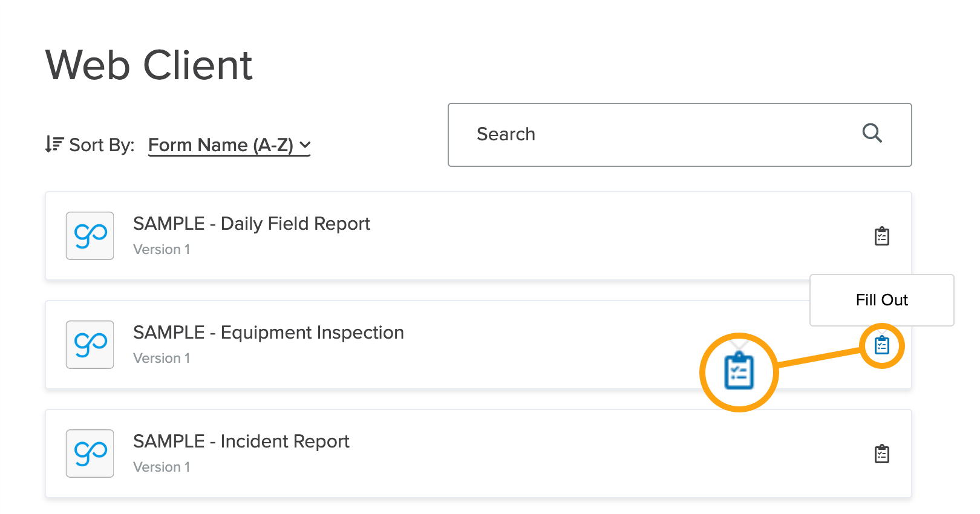Click the GoFormz logo beside Equipment Inspection
The height and width of the screenshot is (514, 980).
pyautogui.click(x=90, y=345)
